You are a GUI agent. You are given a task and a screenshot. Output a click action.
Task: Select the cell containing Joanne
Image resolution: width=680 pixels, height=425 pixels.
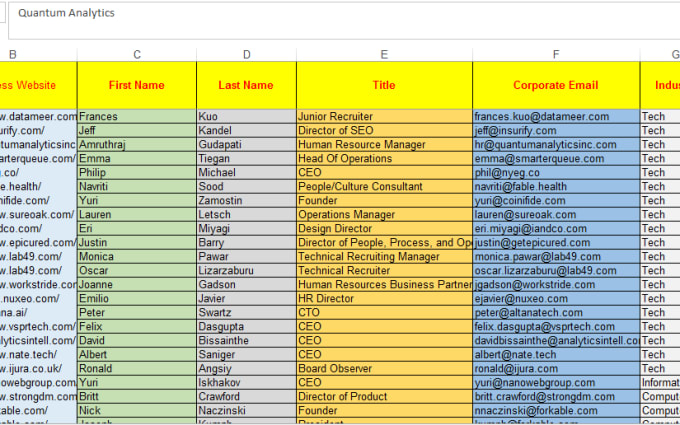[137, 284]
